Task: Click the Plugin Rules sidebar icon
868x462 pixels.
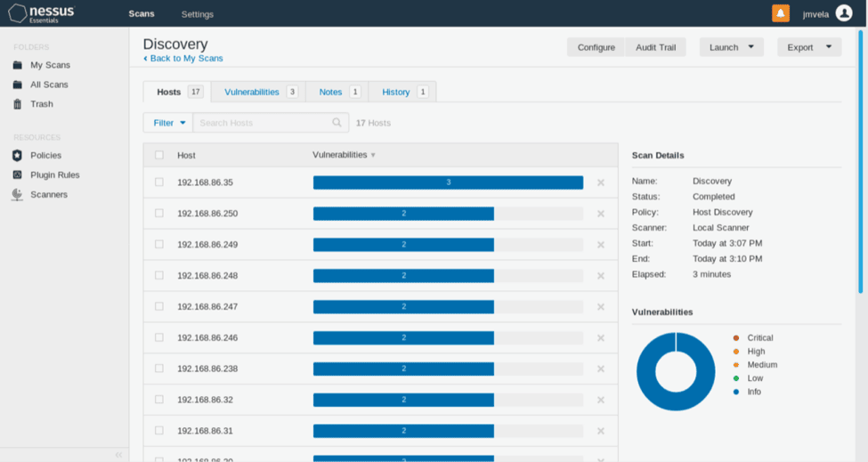Action: pos(17,175)
